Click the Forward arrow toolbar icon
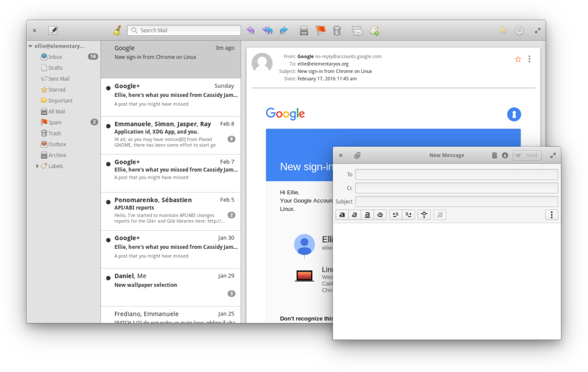 [283, 30]
